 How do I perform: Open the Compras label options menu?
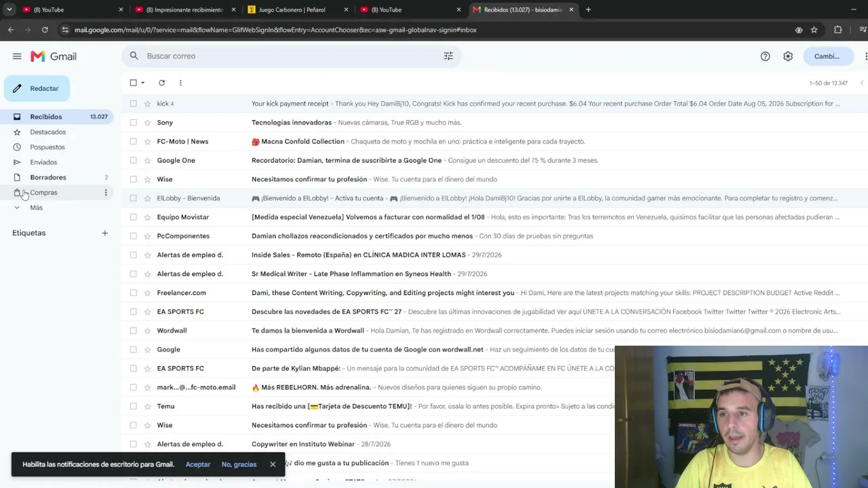pyautogui.click(x=105, y=192)
